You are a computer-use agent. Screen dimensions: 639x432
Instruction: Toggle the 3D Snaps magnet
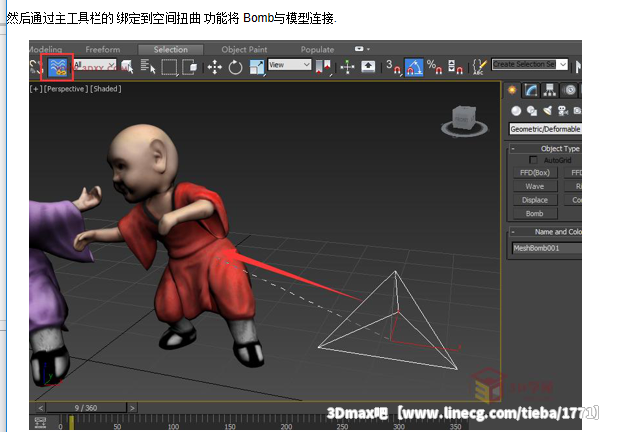pos(394,67)
